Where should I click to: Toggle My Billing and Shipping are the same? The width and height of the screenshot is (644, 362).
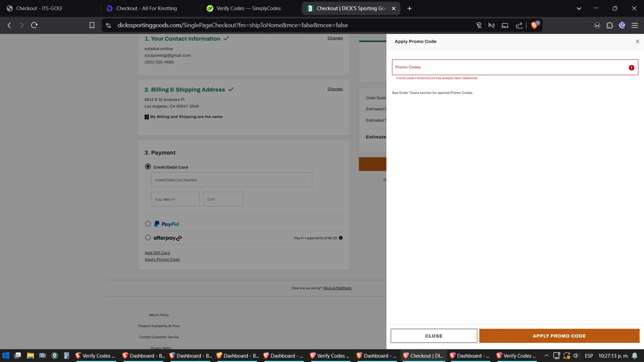point(147,117)
